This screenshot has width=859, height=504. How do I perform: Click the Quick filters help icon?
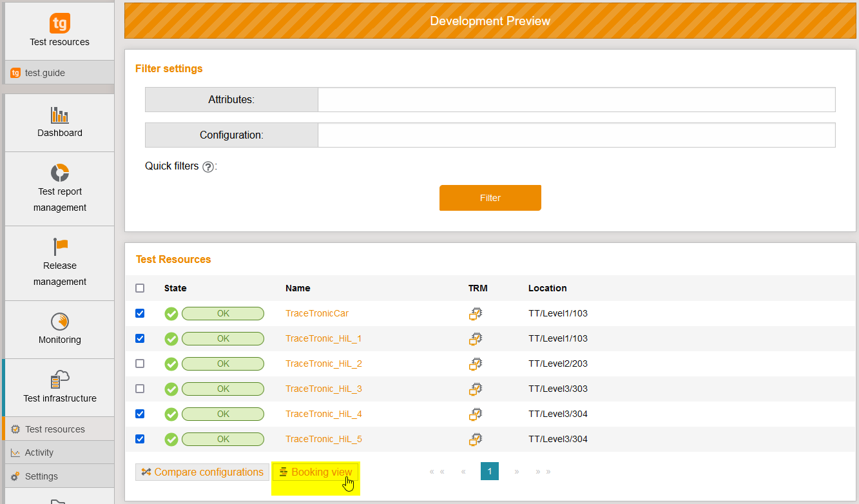pyautogui.click(x=208, y=167)
